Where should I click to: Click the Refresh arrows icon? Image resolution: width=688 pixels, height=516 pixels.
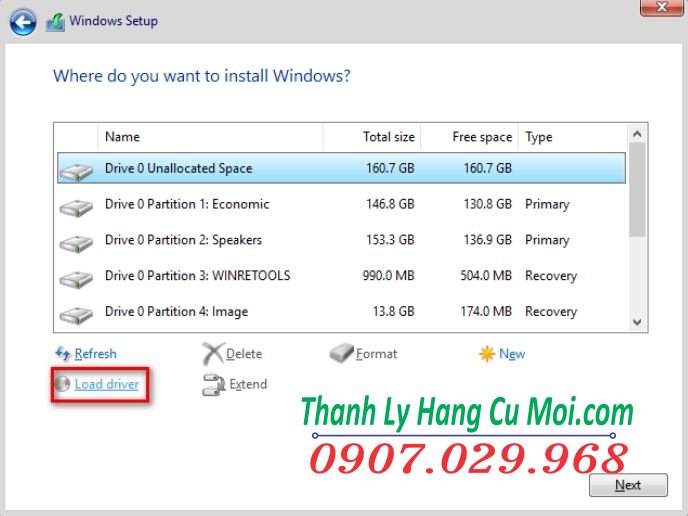point(63,353)
